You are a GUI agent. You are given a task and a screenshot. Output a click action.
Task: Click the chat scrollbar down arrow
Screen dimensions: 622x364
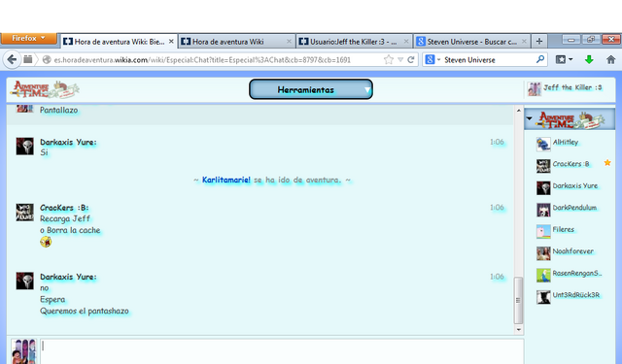tap(518, 329)
